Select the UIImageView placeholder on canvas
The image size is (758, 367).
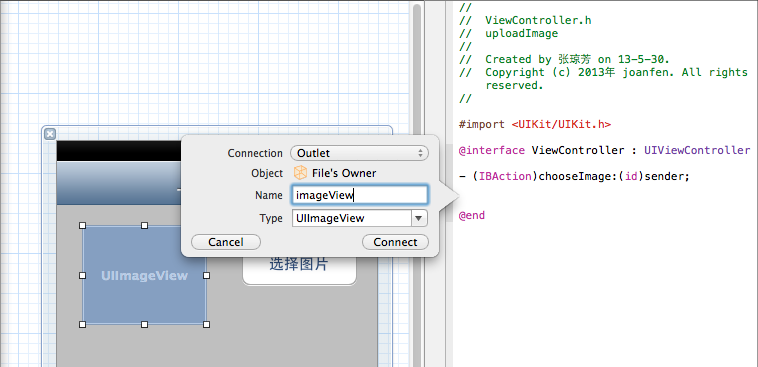[145, 275]
